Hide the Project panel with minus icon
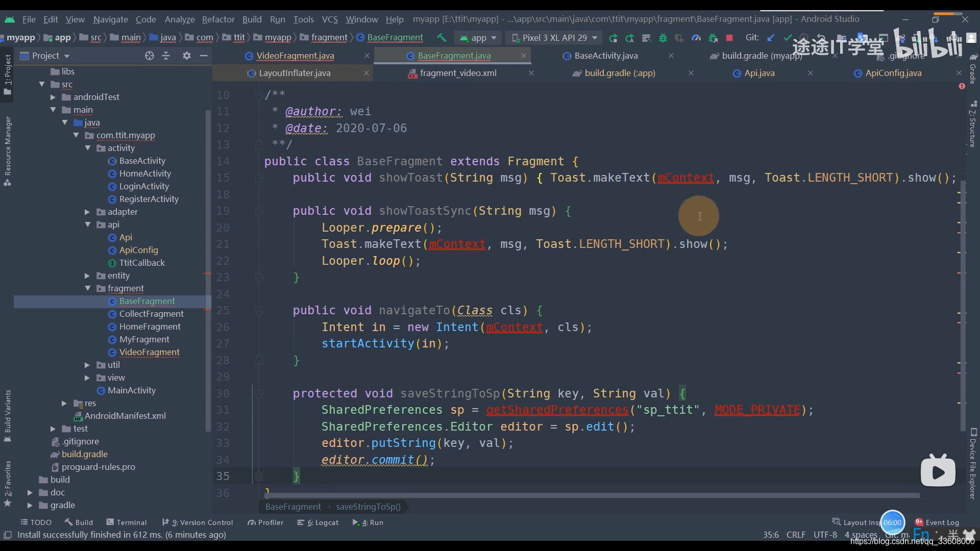Viewport: 980px width, 551px height. 204,56
